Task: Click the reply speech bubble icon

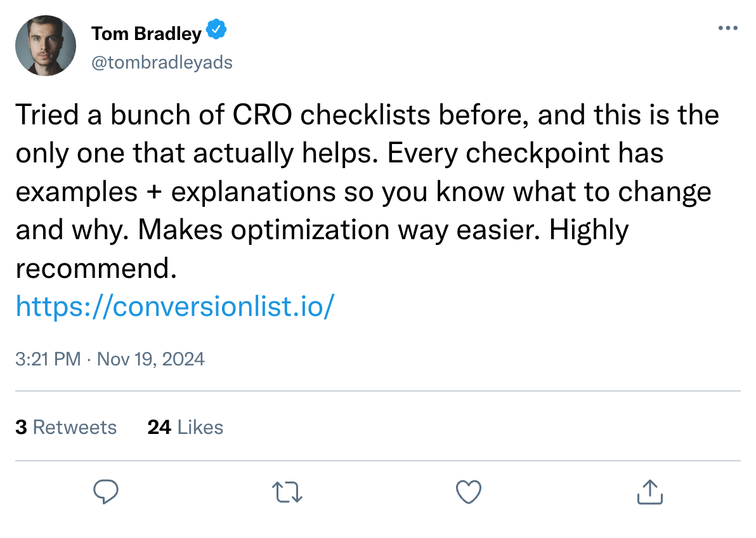Action: point(106,492)
